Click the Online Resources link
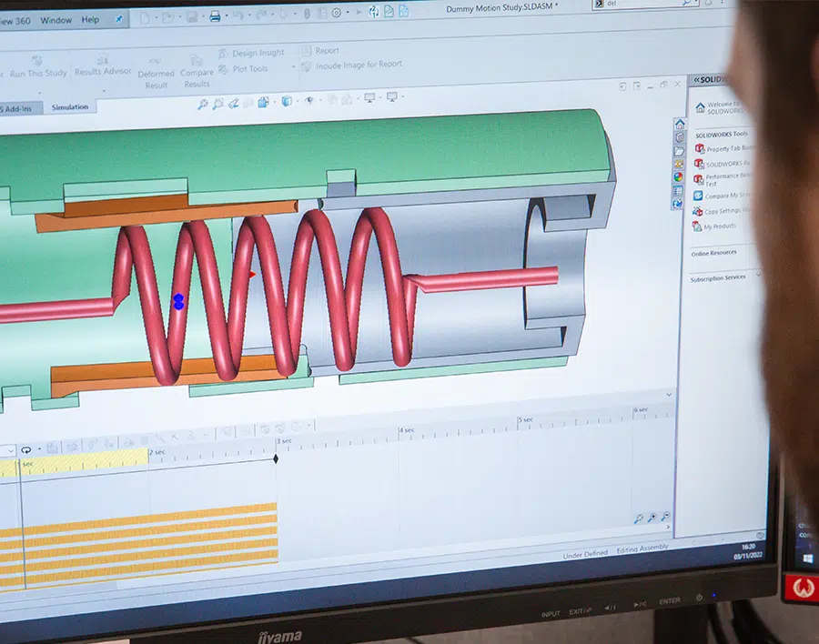Viewport: 819px width, 644px height. click(714, 252)
